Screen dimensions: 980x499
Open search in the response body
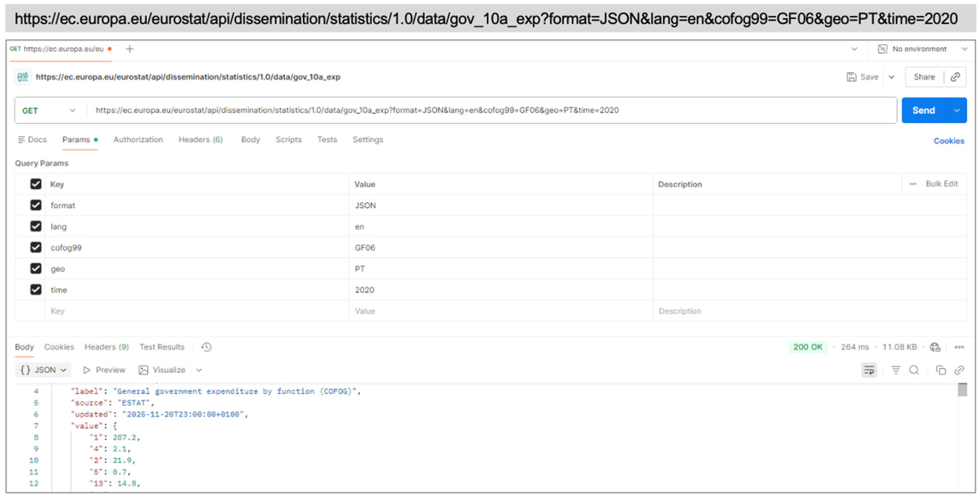click(915, 370)
